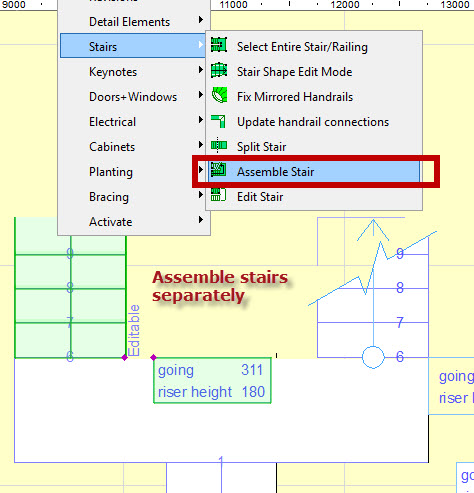
Task: Open the Electrical submenu
Action: click(x=134, y=122)
